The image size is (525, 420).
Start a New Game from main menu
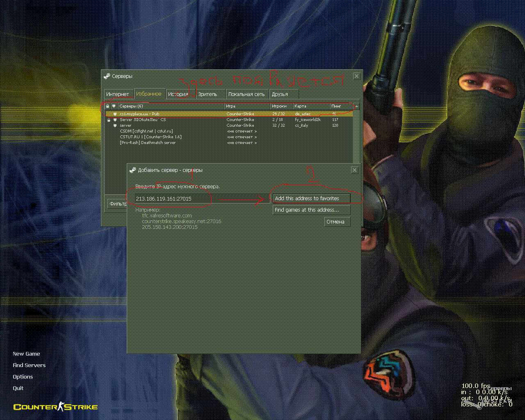tap(26, 354)
